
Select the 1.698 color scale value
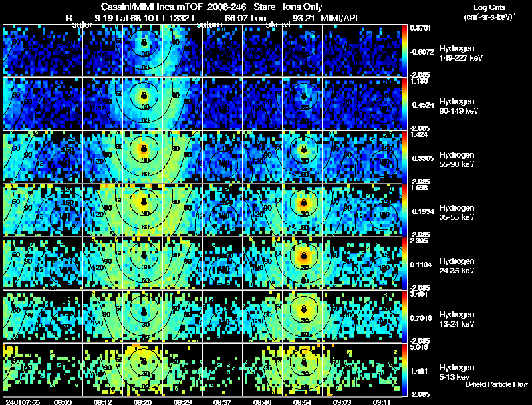(x=420, y=188)
